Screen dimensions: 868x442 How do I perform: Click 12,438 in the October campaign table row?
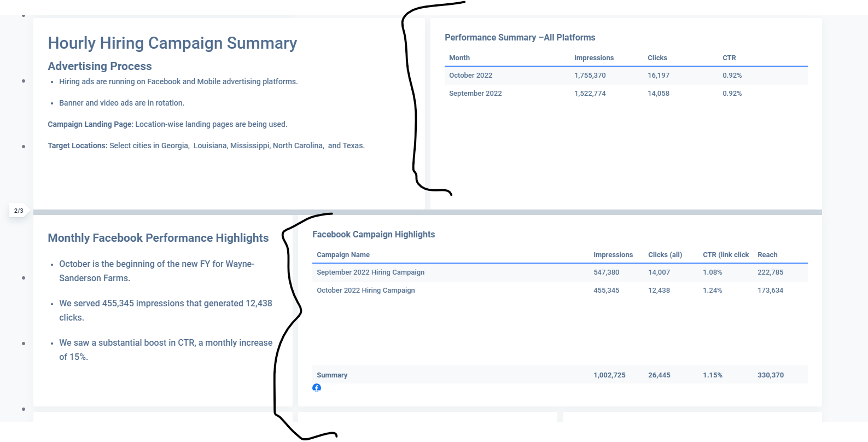coord(659,290)
